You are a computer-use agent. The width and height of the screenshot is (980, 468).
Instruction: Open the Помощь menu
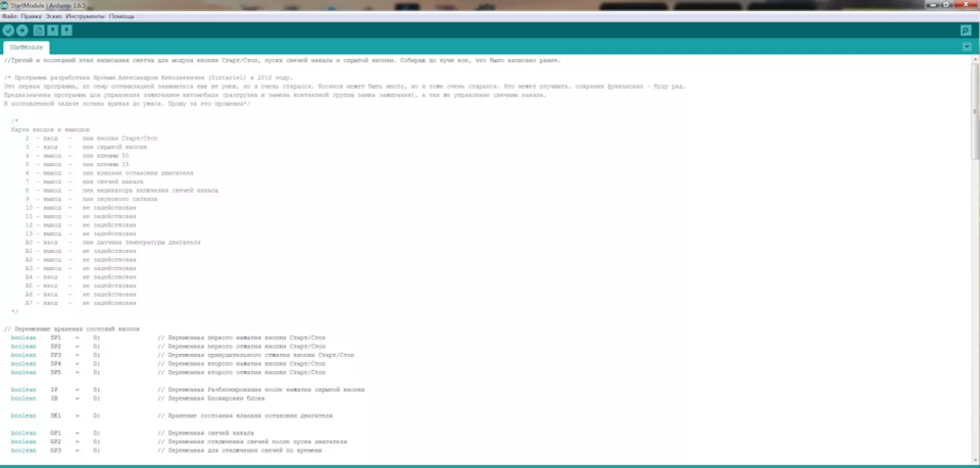click(x=122, y=16)
